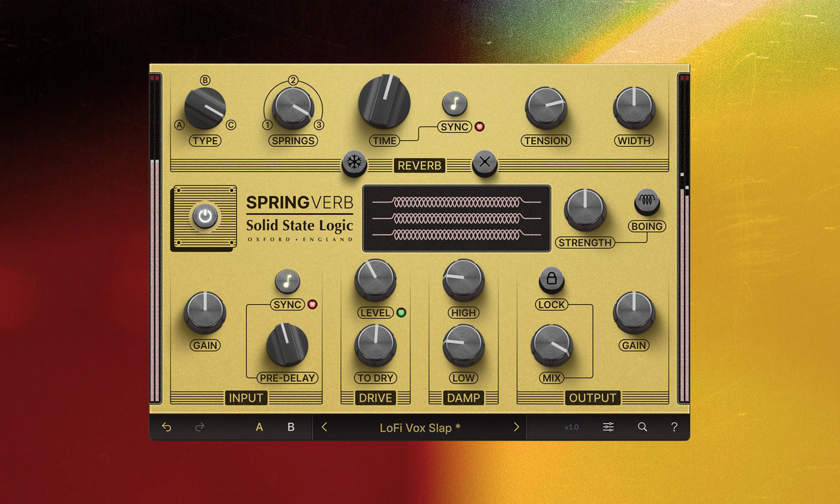Go to next preset arrow

516,427
